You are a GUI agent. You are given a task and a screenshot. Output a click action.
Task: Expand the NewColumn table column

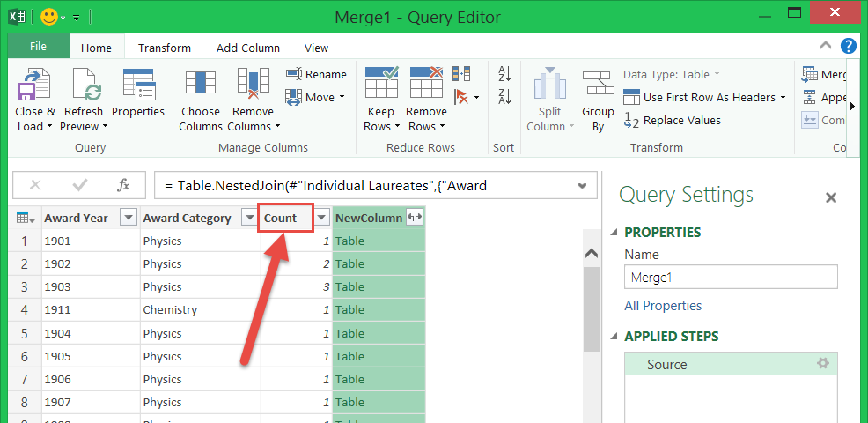tap(414, 218)
